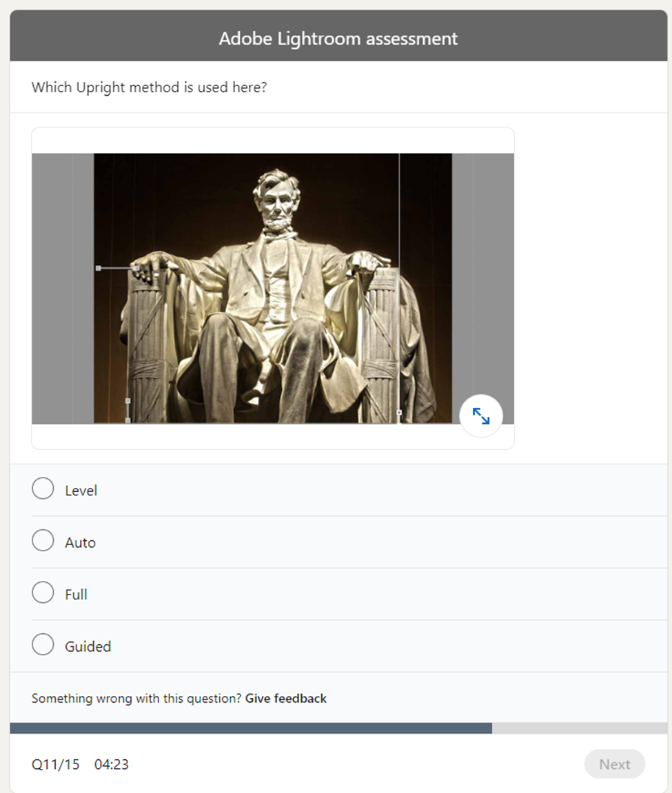Open the fullscreen view of the statue image
The width and height of the screenshot is (672, 793).
tap(480, 415)
